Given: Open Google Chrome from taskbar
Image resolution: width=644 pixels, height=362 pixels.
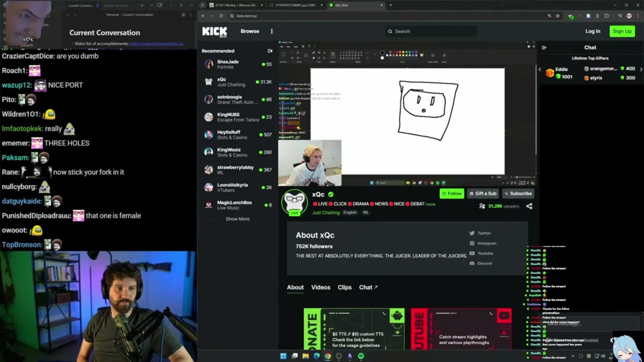Looking at the screenshot, I should coord(328,356).
